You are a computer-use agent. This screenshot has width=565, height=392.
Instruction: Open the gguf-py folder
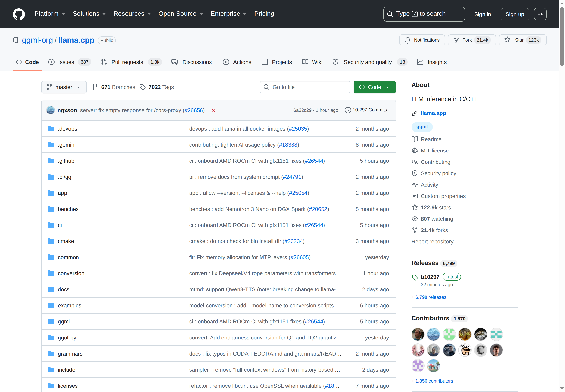click(x=67, y=338)
